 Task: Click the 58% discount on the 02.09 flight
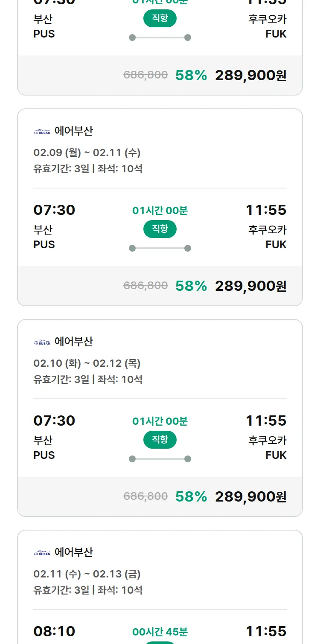tap(191, 286)
